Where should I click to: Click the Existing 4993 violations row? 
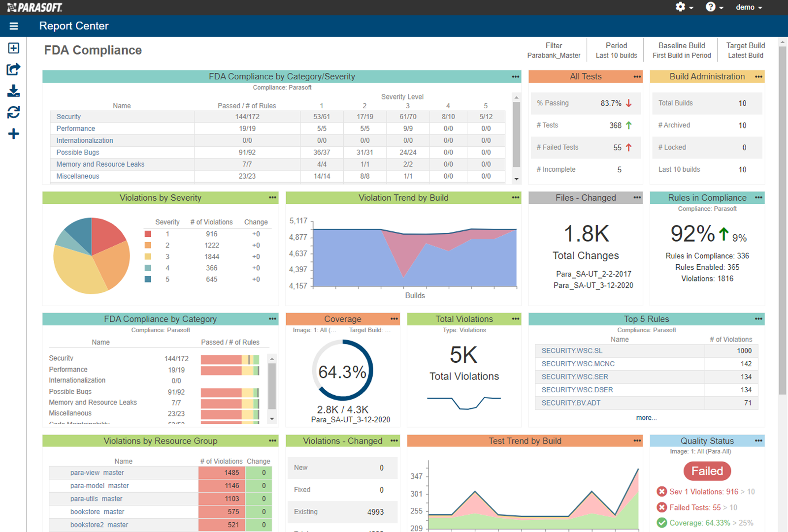[342, 512]
